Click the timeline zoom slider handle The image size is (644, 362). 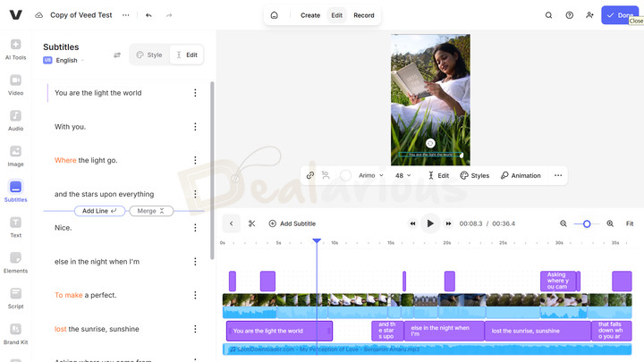pos(587,223)
